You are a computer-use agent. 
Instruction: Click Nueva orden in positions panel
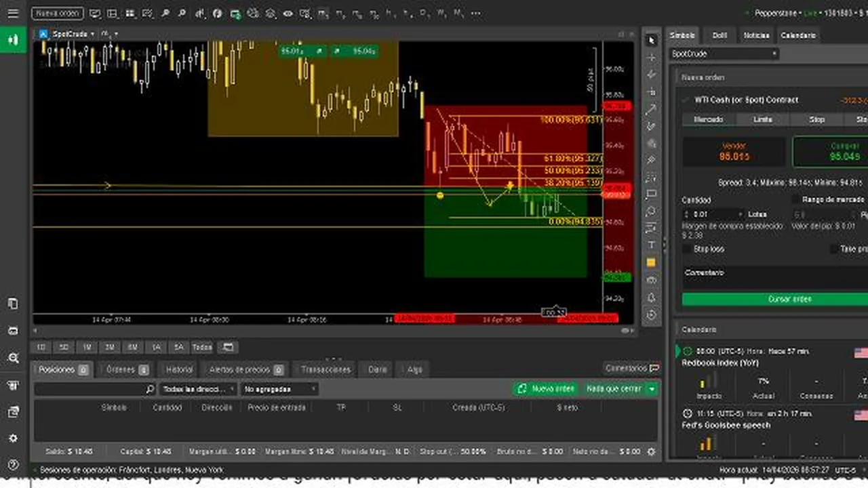coord(545,389)
